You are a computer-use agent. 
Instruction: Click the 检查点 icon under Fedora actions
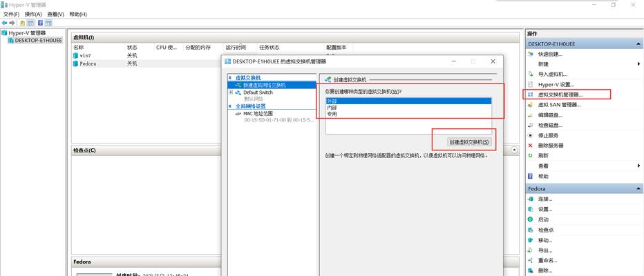(530, 230)
